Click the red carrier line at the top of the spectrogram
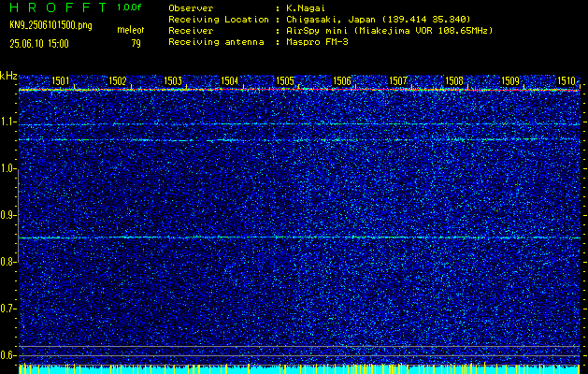 point(300,90)
